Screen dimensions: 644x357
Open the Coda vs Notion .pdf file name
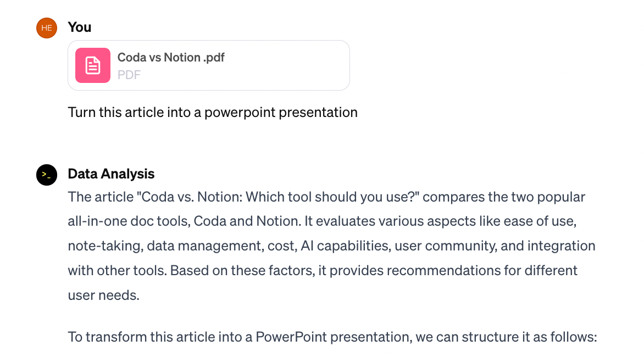tap(171, 57)
